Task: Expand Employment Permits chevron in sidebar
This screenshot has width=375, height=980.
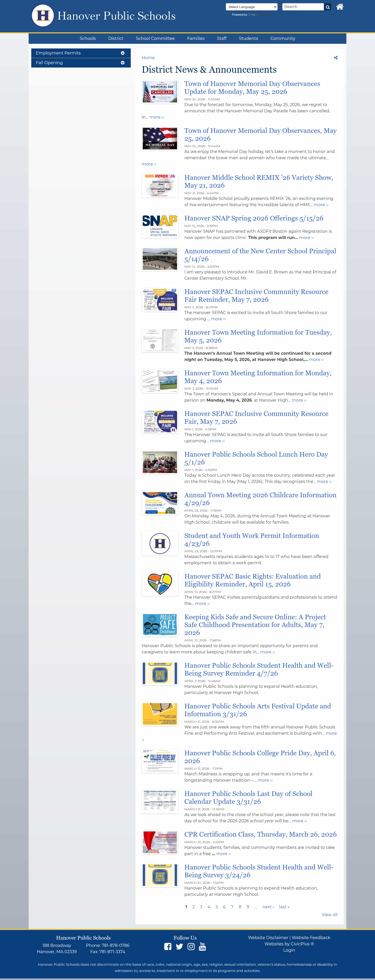Action: click(123, 53)
